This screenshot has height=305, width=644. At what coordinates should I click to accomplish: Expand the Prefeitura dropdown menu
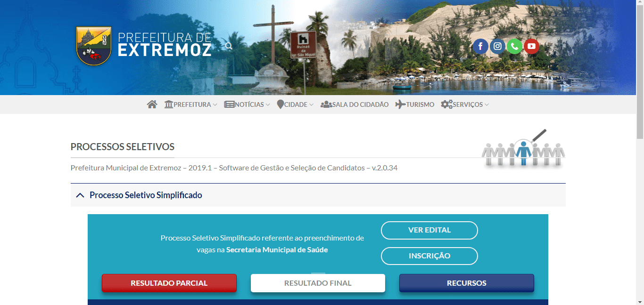pos(190,104)
